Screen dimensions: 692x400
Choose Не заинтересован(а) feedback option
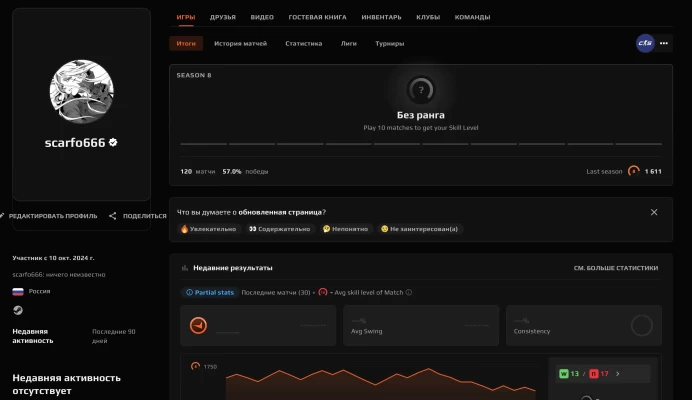tap(420, 229)
